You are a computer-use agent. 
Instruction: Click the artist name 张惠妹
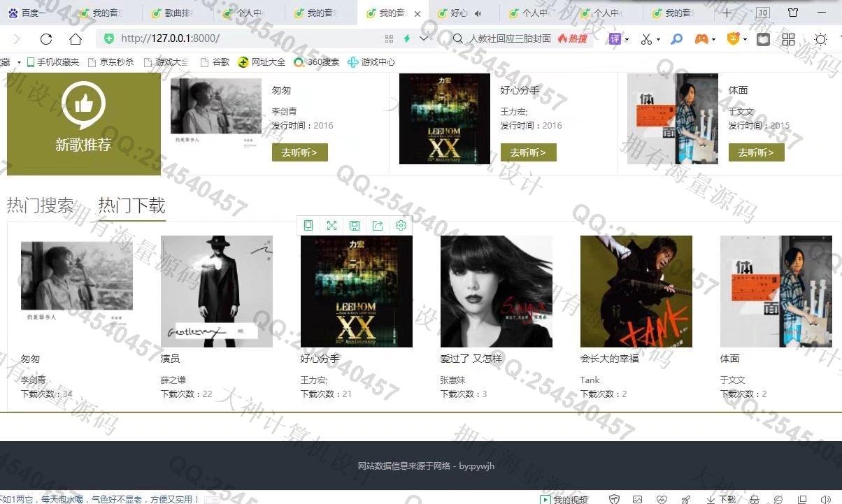pyautogui.click(x=453, y=380)
